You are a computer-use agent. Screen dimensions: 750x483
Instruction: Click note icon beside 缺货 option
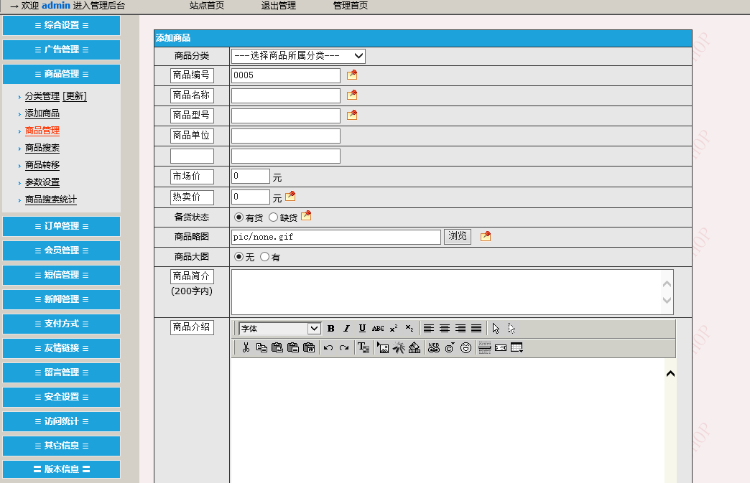(x=306, y=216)
